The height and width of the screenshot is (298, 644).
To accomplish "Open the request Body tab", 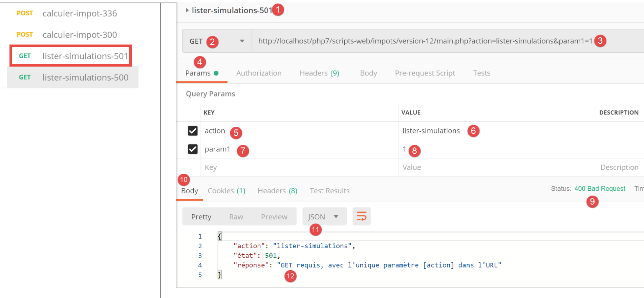I will (368, 73).
